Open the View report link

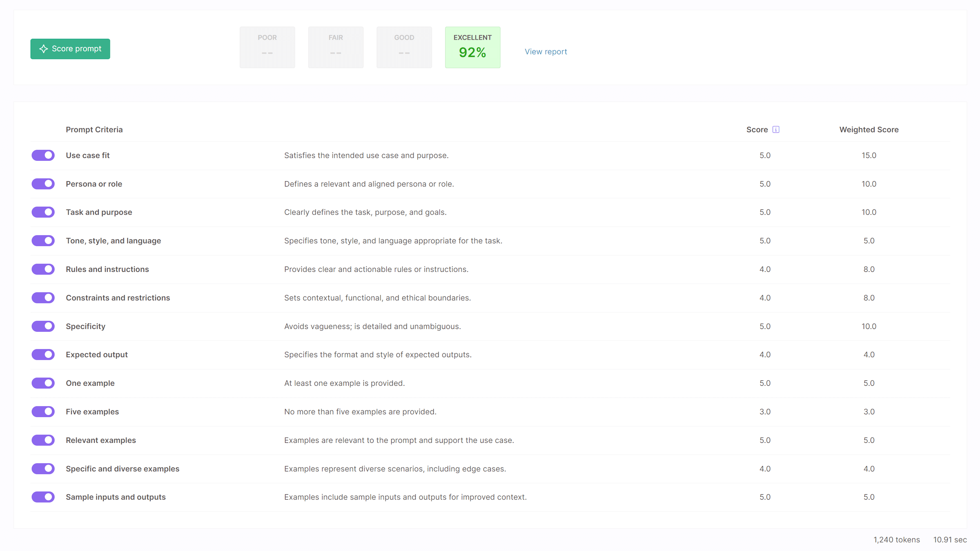546,51
